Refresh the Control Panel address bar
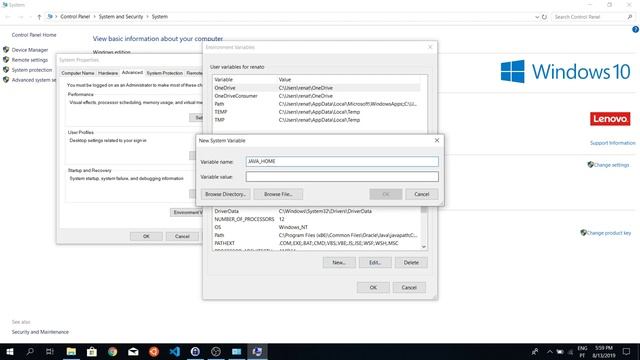The height and width of the screenshot is (360, 640). pyautogui.click(x=544, y=17)
